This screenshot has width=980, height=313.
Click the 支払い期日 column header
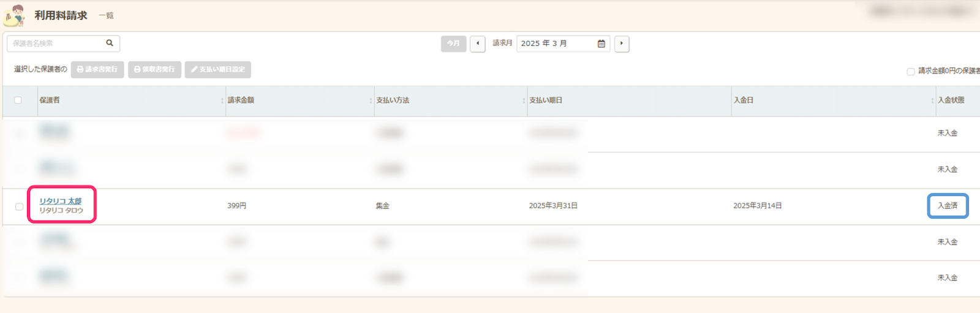coord(546,100)
